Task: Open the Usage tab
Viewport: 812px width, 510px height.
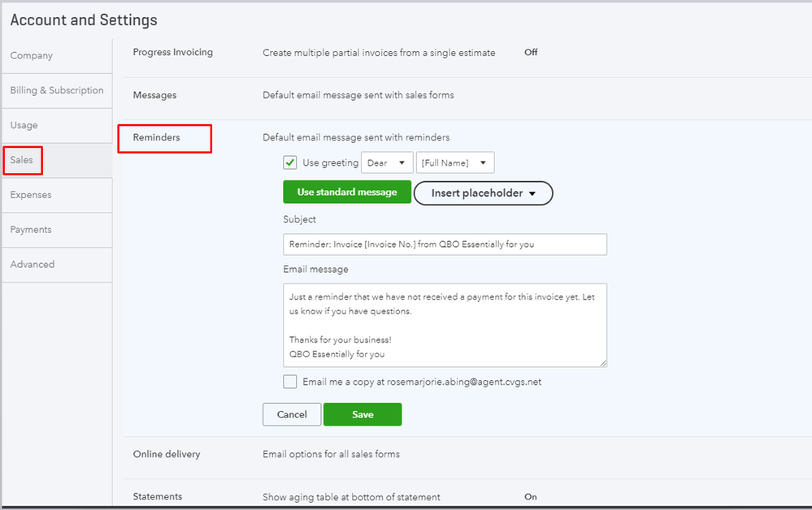Action: [24, 126]
